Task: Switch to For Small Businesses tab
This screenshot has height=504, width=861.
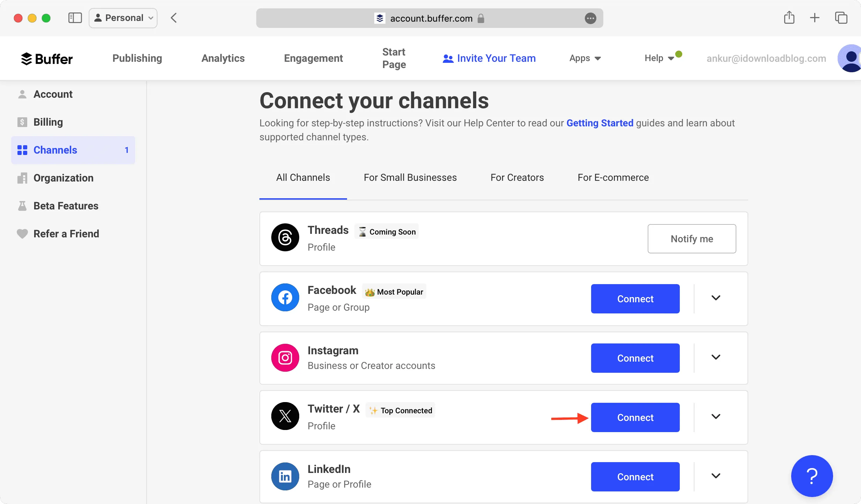Action: point(410,178)
